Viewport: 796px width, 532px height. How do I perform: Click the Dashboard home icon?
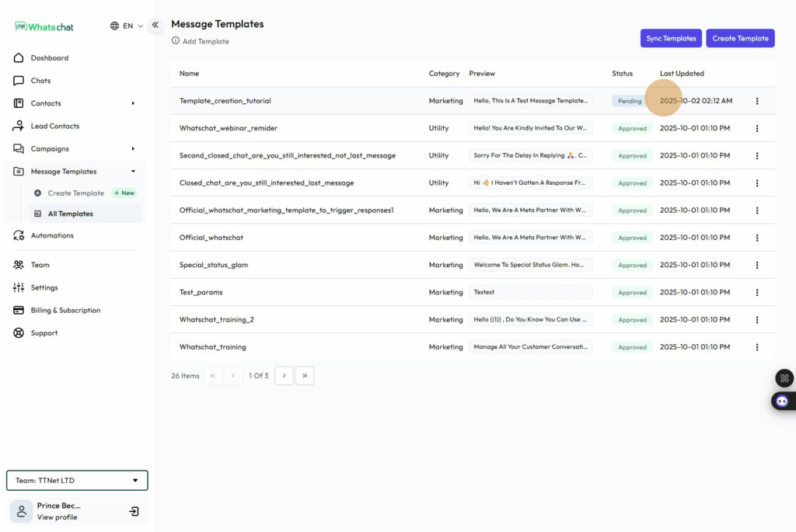pos(19,58)
